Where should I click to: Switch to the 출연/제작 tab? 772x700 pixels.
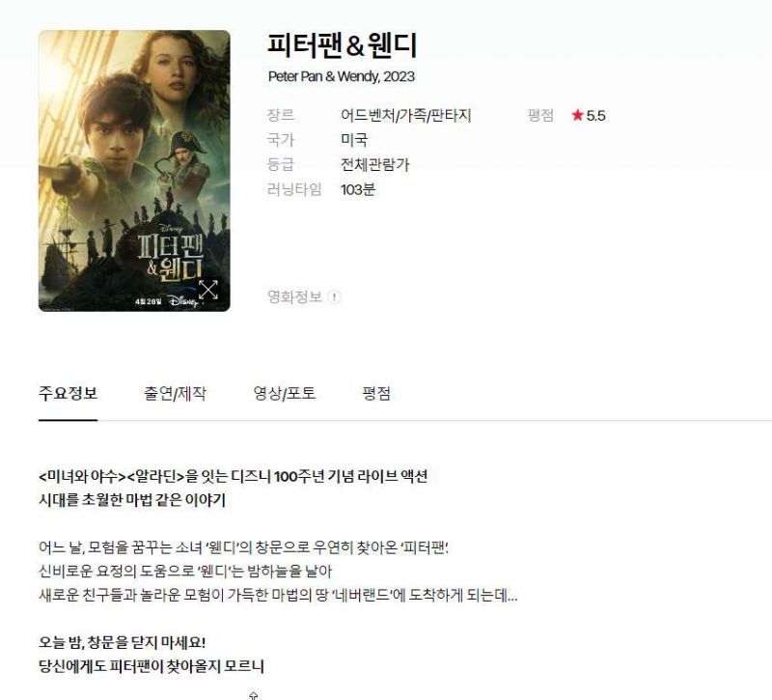pos(175,394)
